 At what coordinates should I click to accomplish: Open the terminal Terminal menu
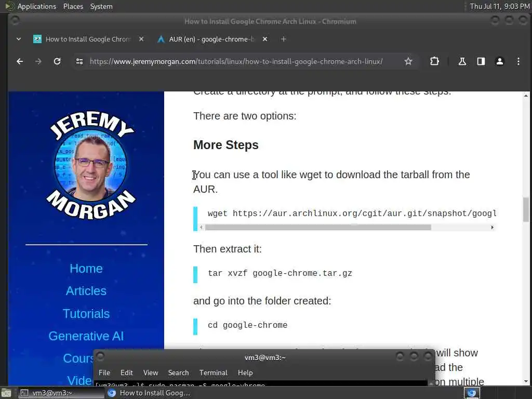coord(214,373)
